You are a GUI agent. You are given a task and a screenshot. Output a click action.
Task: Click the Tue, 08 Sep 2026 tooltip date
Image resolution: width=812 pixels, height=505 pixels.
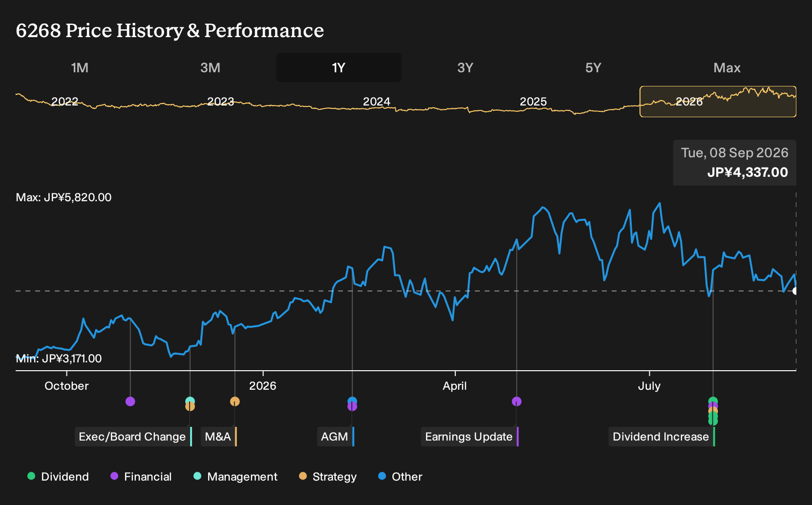click(735, 153)
